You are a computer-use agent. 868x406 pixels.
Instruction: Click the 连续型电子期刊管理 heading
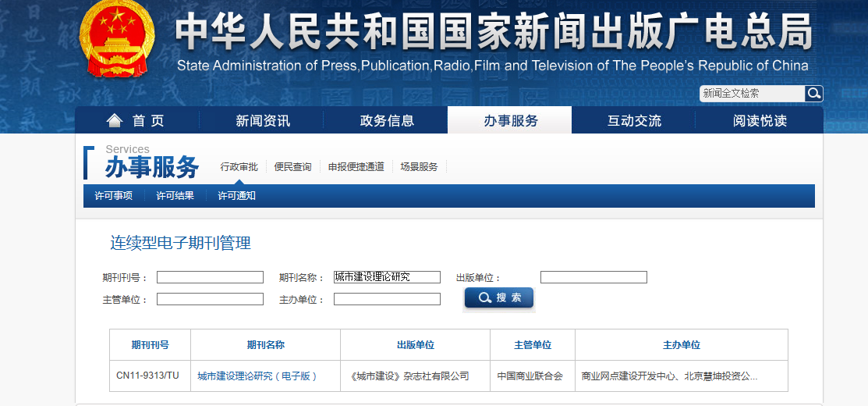click(x=180, y=243)
